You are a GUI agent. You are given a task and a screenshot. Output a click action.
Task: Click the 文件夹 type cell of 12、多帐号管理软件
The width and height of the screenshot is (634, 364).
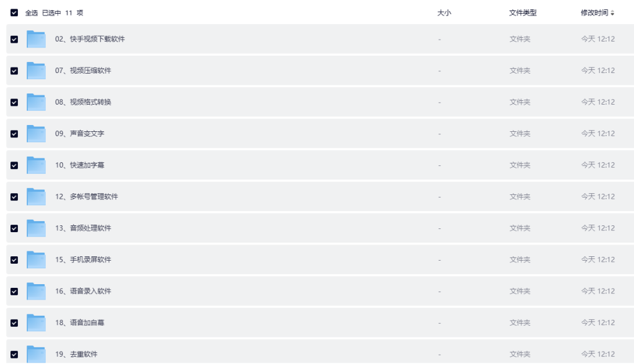coord(519,197)
